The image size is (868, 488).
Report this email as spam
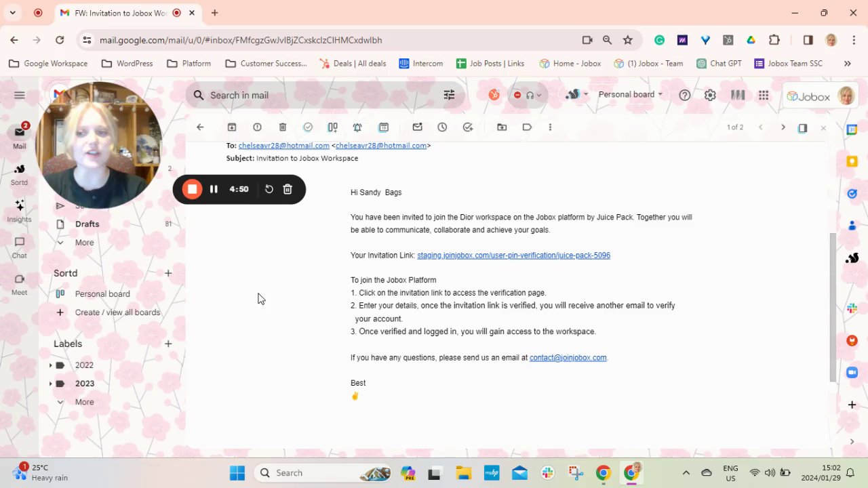pyautogui.click(x=257, y=127)
